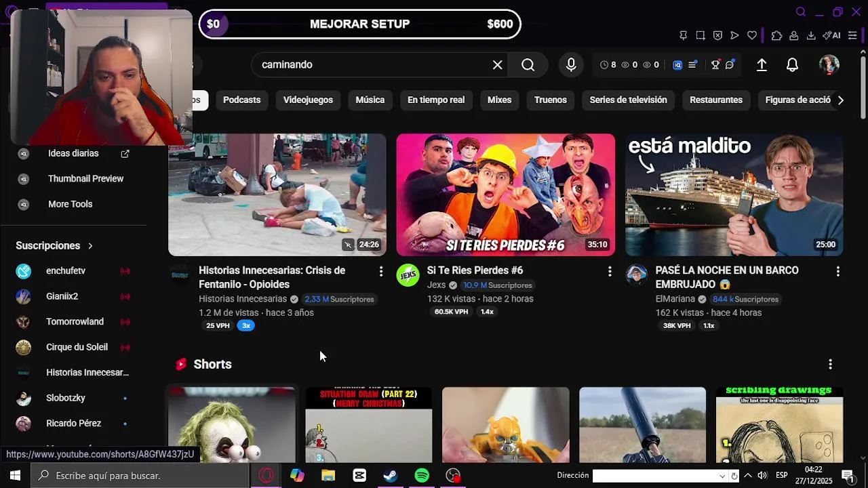The image size is (868, 488).
Task: Open the ElMariana channel avatar
Action: 636,275
